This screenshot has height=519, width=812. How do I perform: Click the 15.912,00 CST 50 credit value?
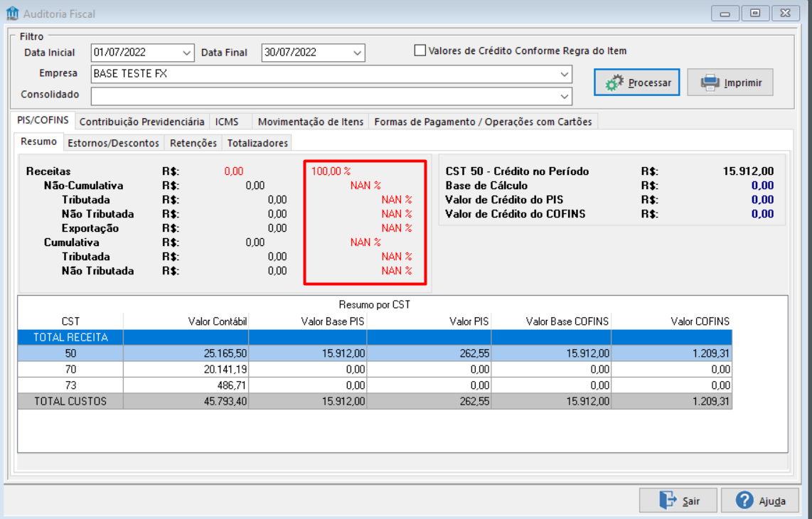[748, 171]
